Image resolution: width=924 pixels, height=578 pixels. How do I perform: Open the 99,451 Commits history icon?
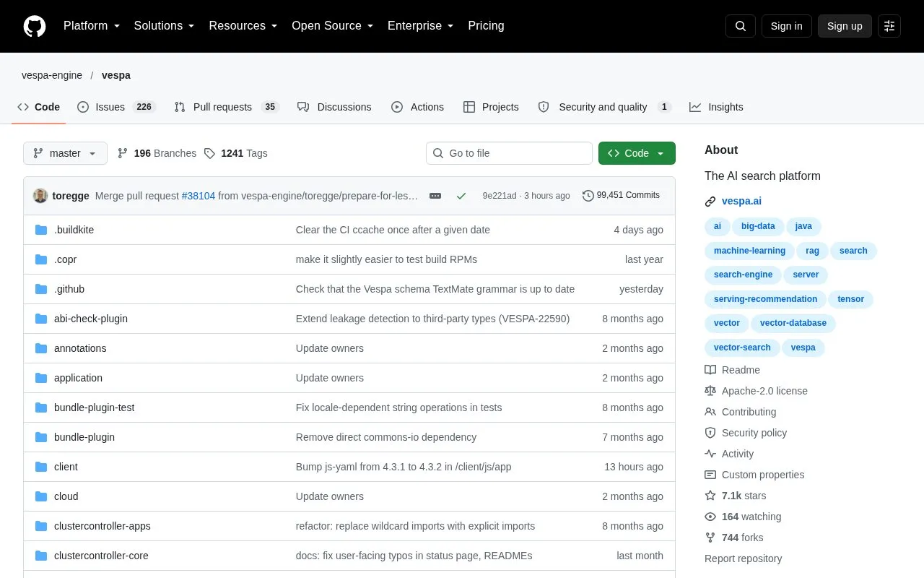click(x=588, y=196)
